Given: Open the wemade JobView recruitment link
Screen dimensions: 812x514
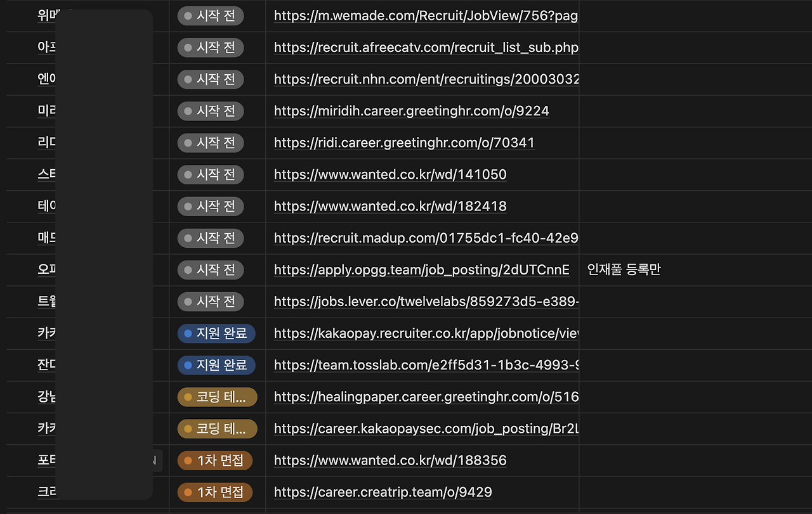Looking at the screenshot, I should (425, 15).
